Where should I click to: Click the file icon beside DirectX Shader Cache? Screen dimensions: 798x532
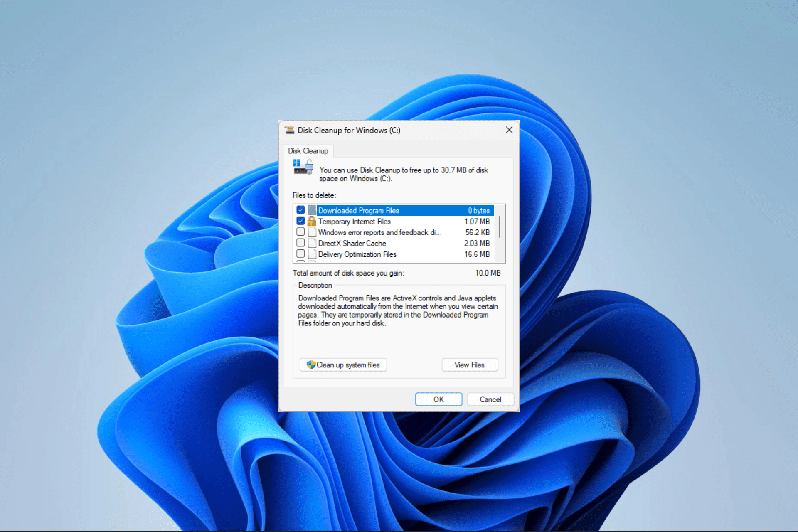point(311,243)
